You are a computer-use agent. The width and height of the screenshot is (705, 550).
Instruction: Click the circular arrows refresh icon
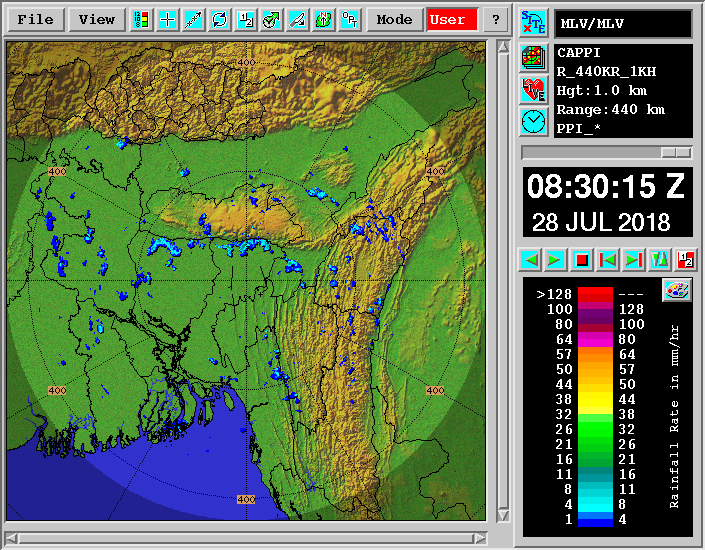click(x=219, y=20)
